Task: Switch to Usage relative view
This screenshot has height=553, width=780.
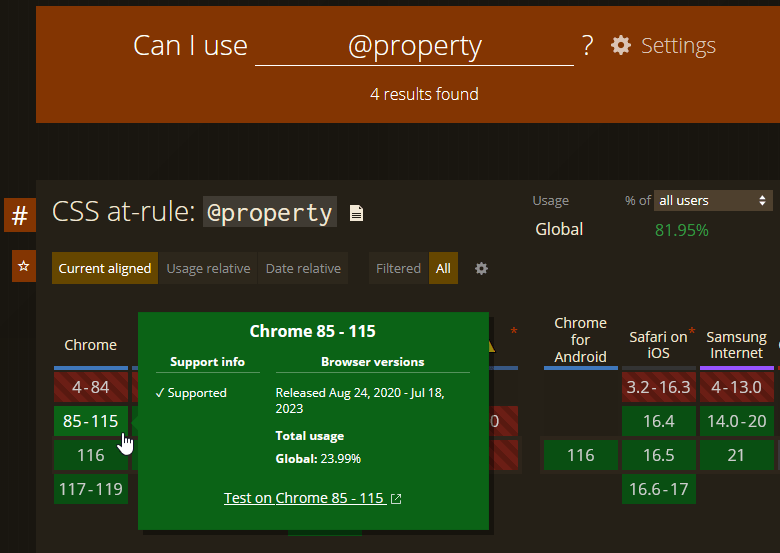Action: [x=208, y=268]
